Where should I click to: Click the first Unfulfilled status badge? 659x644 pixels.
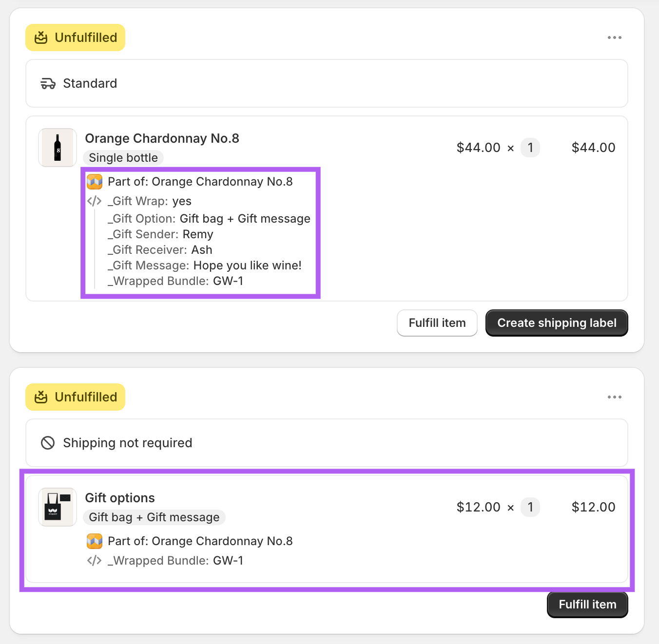tap(76, 38)
